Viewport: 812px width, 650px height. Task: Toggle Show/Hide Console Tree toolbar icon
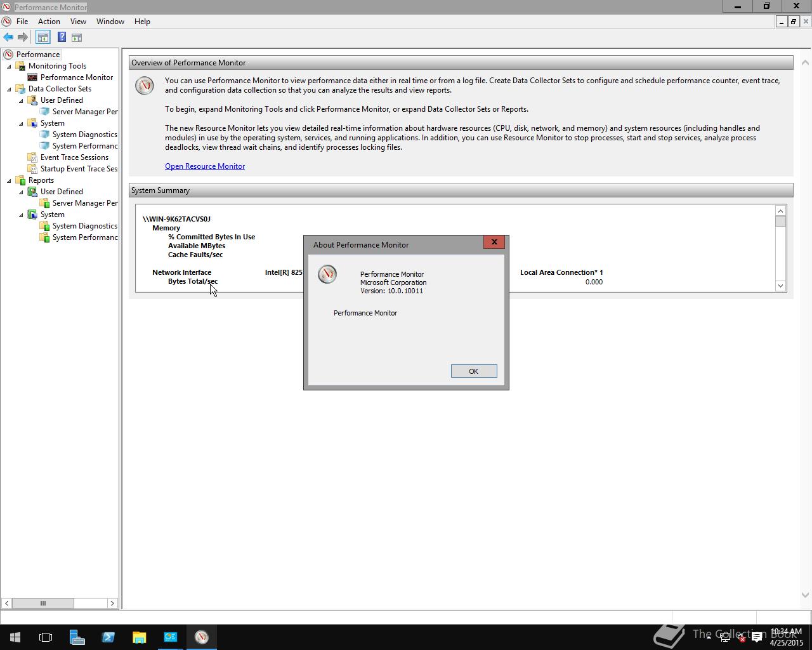(x=43, y=37)
